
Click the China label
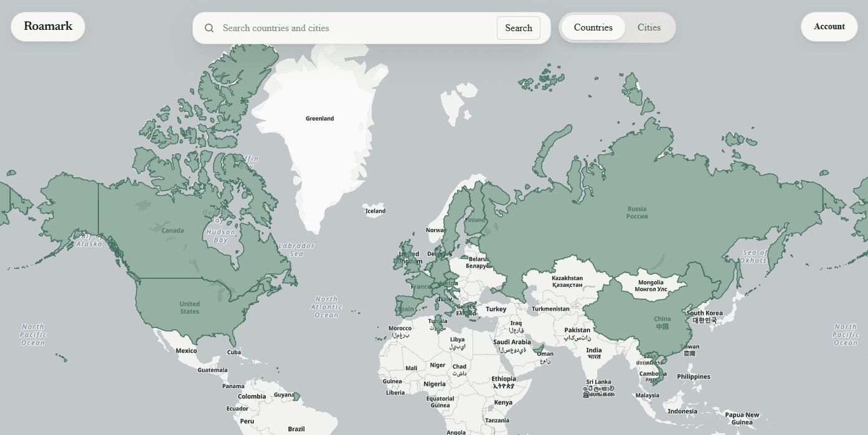tap(663, 322)
